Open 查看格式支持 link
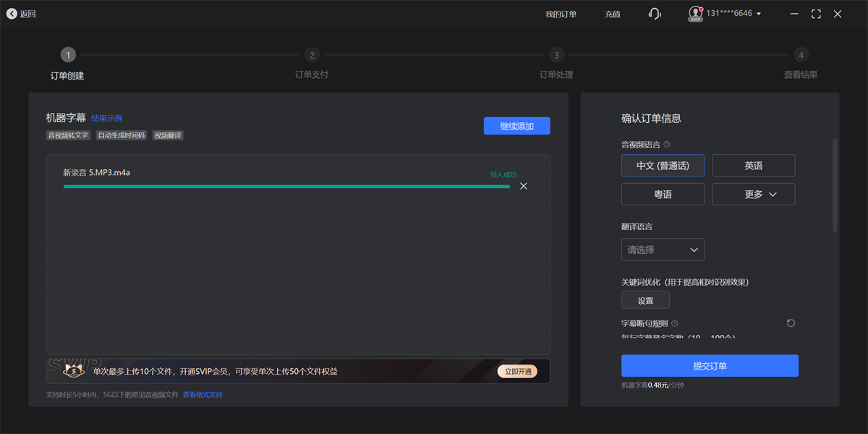The width and height of the screenshot is (868, 434). click(203, 395)
